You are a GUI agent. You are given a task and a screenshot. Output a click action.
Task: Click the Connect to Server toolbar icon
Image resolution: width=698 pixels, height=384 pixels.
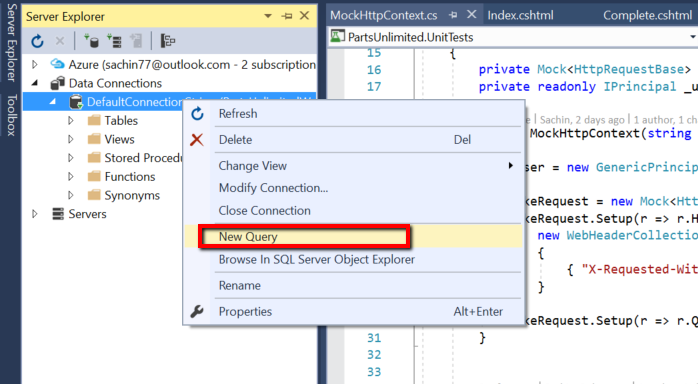[114, 41]
